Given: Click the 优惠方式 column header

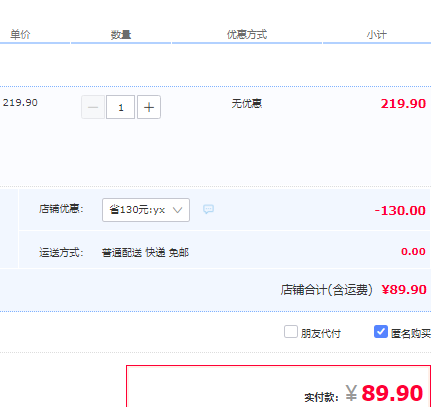Looking at the screenshot, I should point(247,34).
